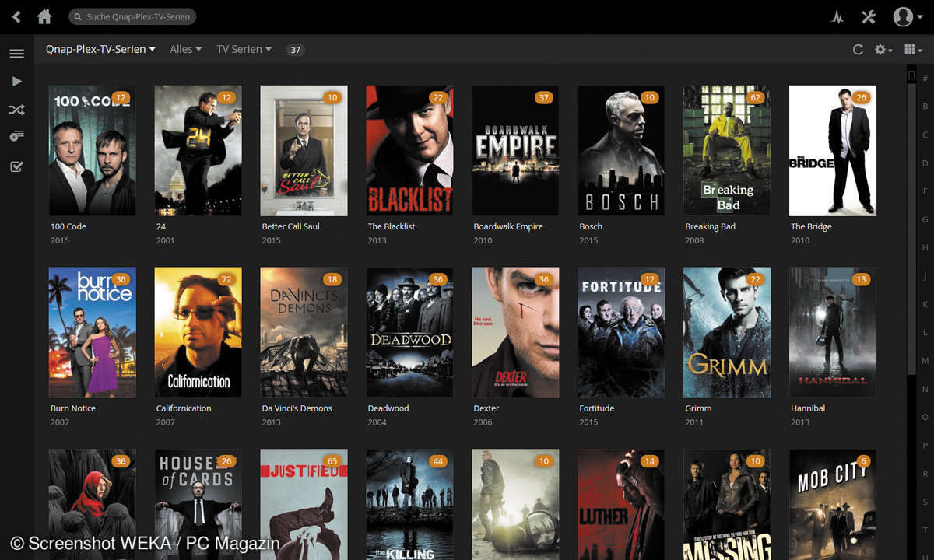934x560 pixels.
Task: Click the 62 episode badge on Breaking Bad
Action: (x=754, y=98)
